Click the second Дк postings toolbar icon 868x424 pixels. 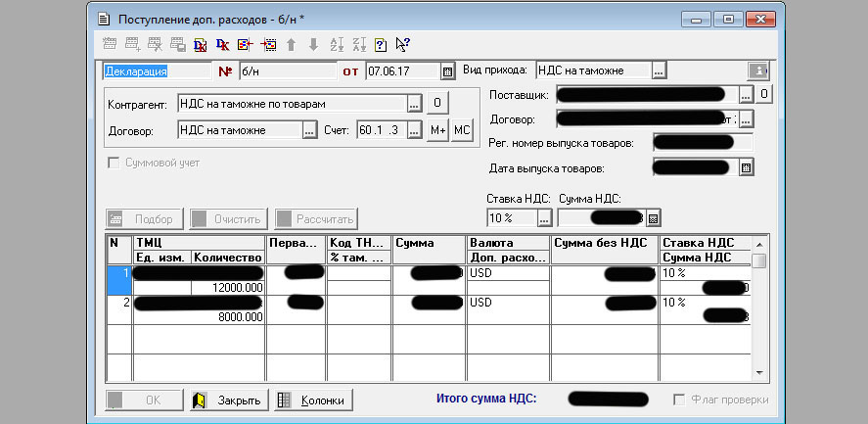click(222, 44)
